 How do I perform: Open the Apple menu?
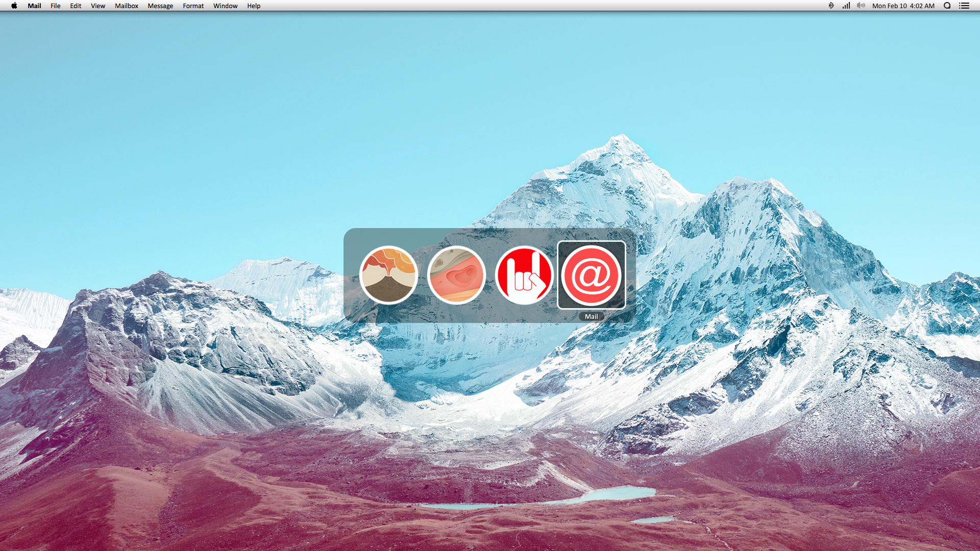[14, 6]
